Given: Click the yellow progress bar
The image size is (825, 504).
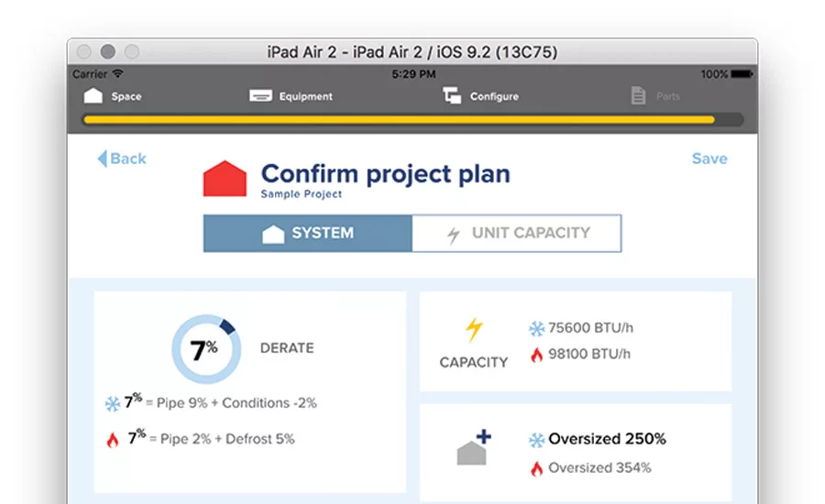Looking at the screenshot, I should (x=399, y=119).
